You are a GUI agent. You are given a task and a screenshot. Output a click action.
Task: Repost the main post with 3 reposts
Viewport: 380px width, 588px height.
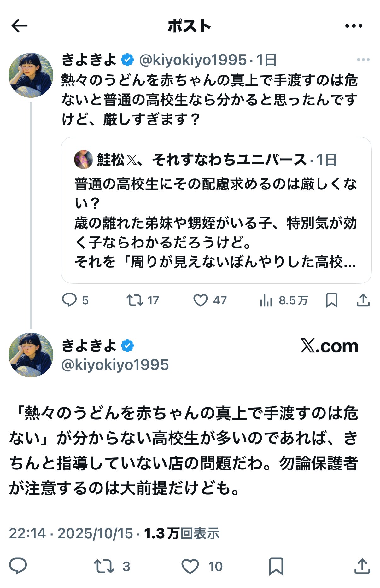pyautogui.click(x=104, y=566)
